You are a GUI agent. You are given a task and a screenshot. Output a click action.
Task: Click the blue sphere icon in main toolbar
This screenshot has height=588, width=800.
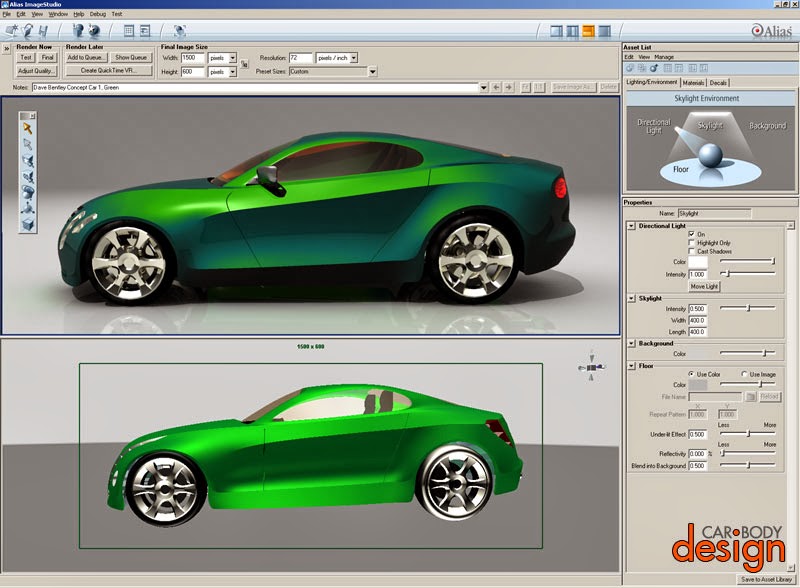(78, 31)
